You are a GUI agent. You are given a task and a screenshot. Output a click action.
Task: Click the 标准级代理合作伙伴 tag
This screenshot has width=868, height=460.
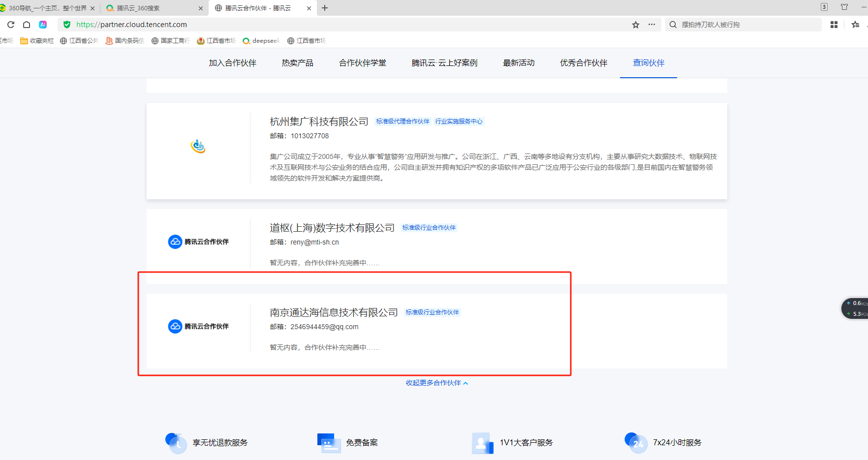pos(403,122)
